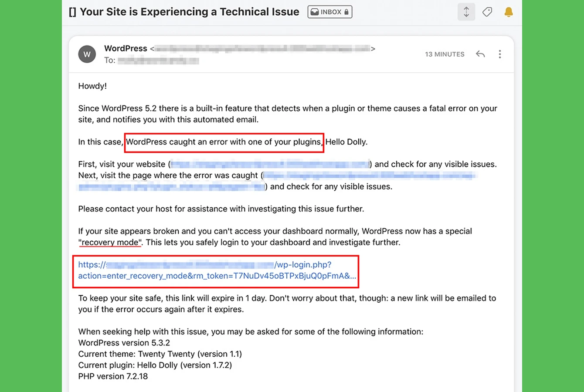Click the "To:" recipient field label

coord(110,60)
